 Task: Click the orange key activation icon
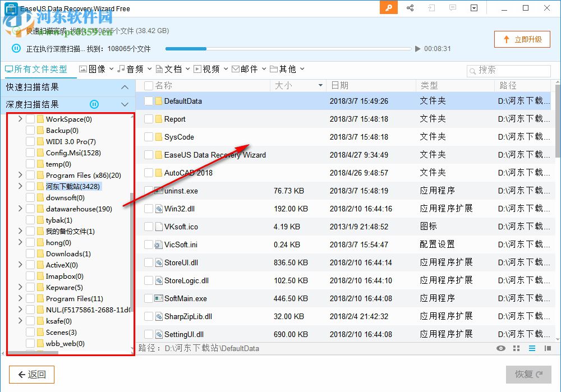[x=389, y=8]
